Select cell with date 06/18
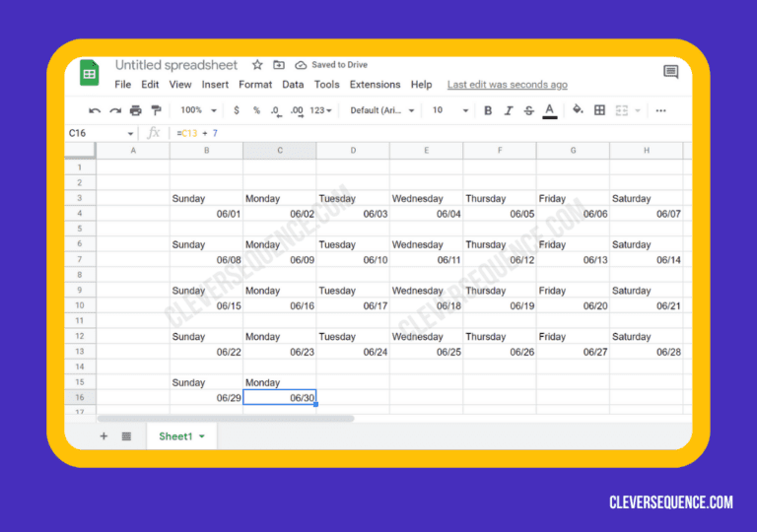The image size is (757, 532). 426,305
